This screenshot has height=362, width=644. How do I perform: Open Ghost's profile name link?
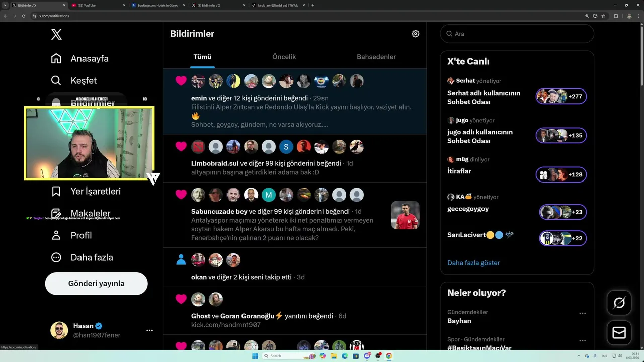tap(201, 316)
